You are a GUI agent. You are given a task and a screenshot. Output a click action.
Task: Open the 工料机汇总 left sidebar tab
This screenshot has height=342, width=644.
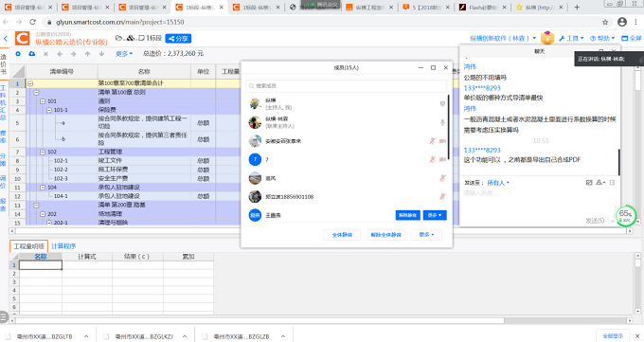(3, 102)
